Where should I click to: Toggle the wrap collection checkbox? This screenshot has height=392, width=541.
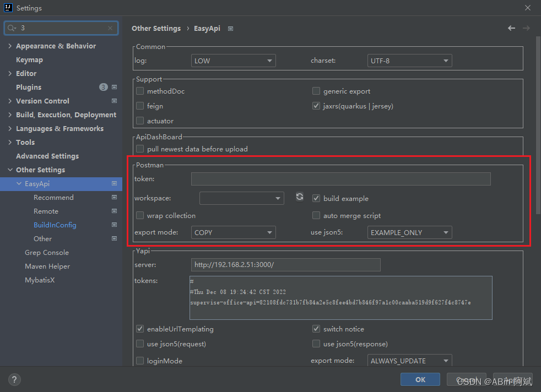[x=140, y=216]
